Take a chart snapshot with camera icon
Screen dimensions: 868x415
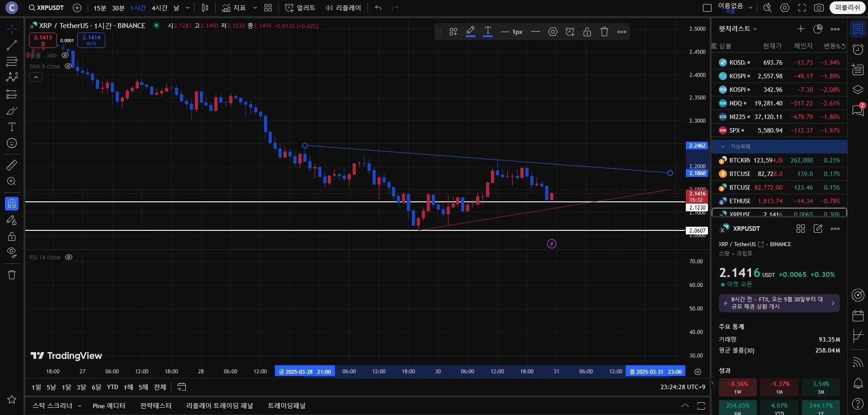tap(819, 8)
